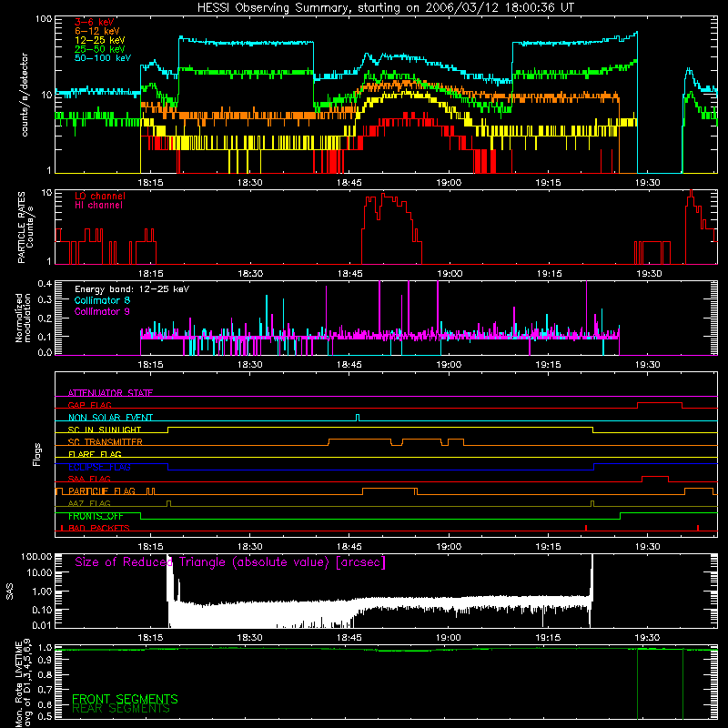
Task: Click the 100.00 value on SAS y-axis
Action: 36,556
